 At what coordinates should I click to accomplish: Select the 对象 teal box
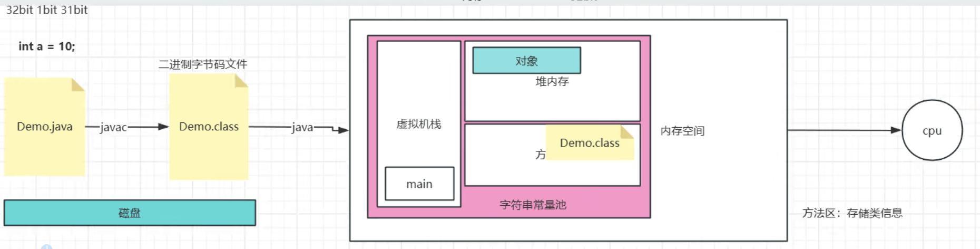526,61
